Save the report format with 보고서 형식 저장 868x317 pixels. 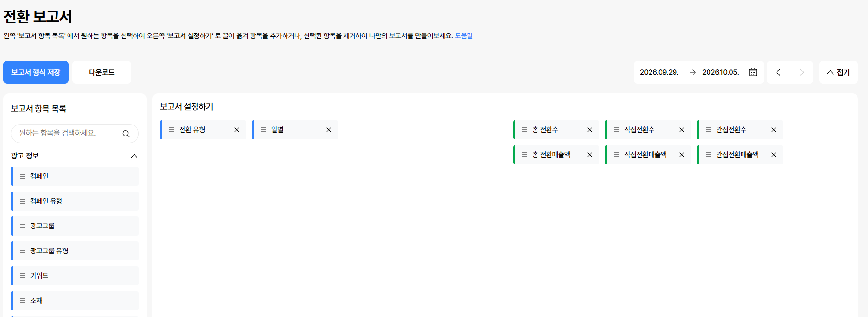(36, 72)
